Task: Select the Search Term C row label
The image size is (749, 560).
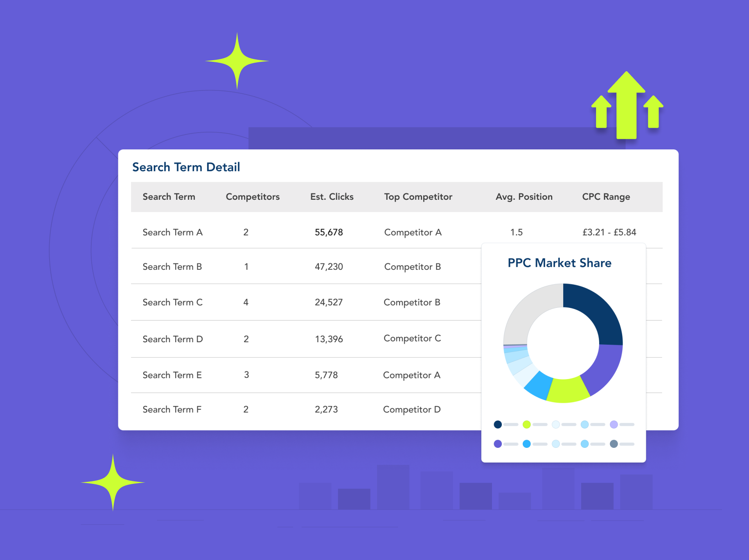Action: [172, 303]
